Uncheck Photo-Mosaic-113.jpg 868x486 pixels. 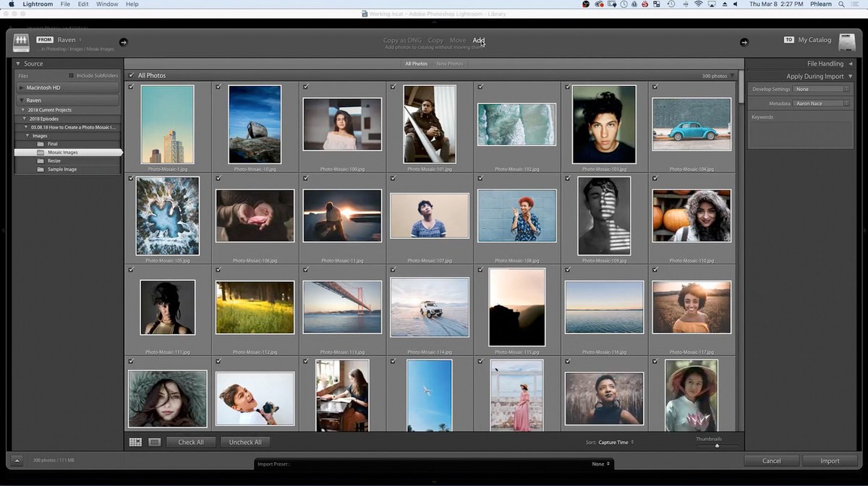coord(306,270)
